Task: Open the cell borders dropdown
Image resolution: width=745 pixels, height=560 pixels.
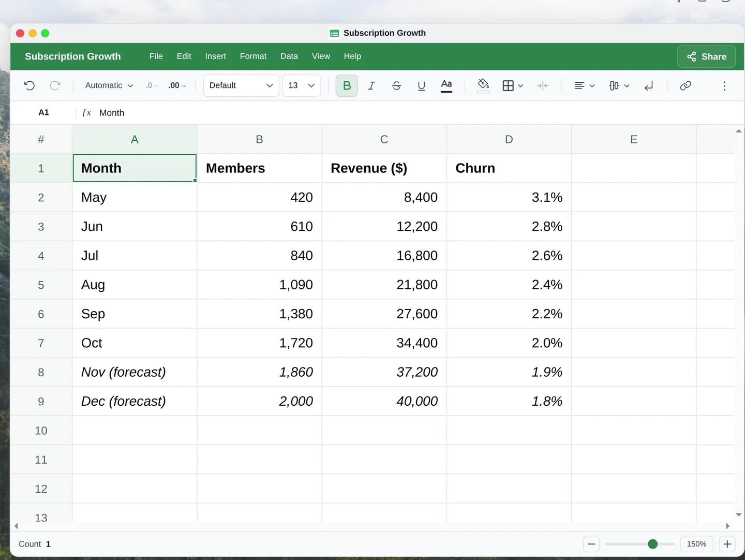Action: [x=513, y=85]
